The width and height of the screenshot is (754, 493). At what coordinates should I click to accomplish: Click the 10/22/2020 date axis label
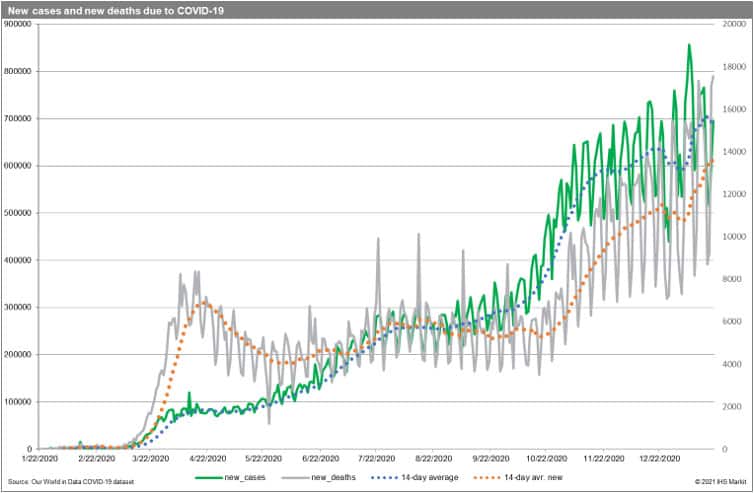point(546,459)
